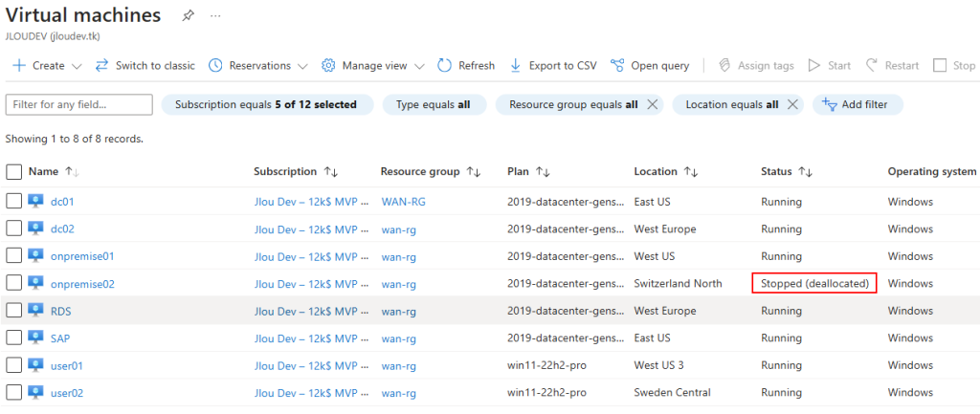Click the Switch to classic arrows icon

point(101,66)
